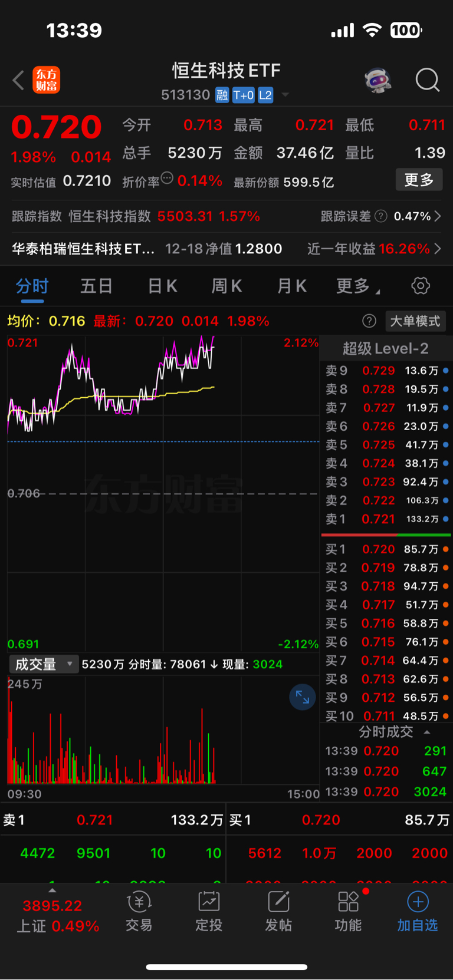
Task: Open the 成交量 indicator dropdown
Action: click(44, 665)
